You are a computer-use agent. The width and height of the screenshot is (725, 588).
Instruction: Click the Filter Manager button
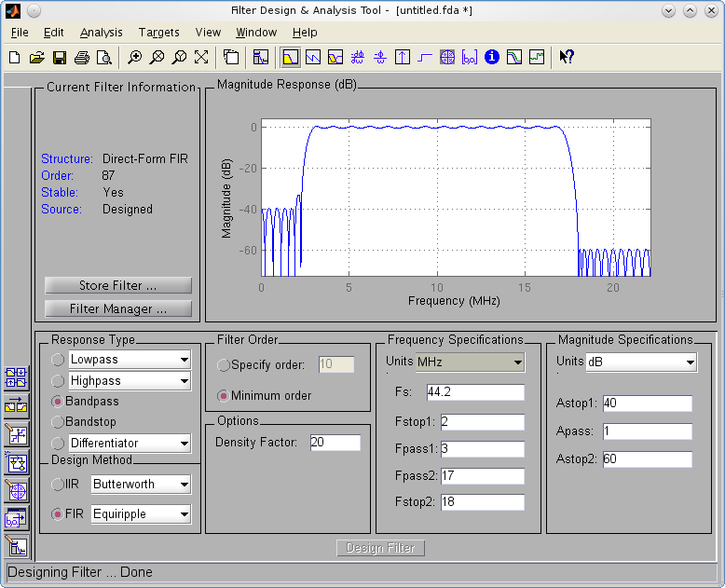pos(118,308)
